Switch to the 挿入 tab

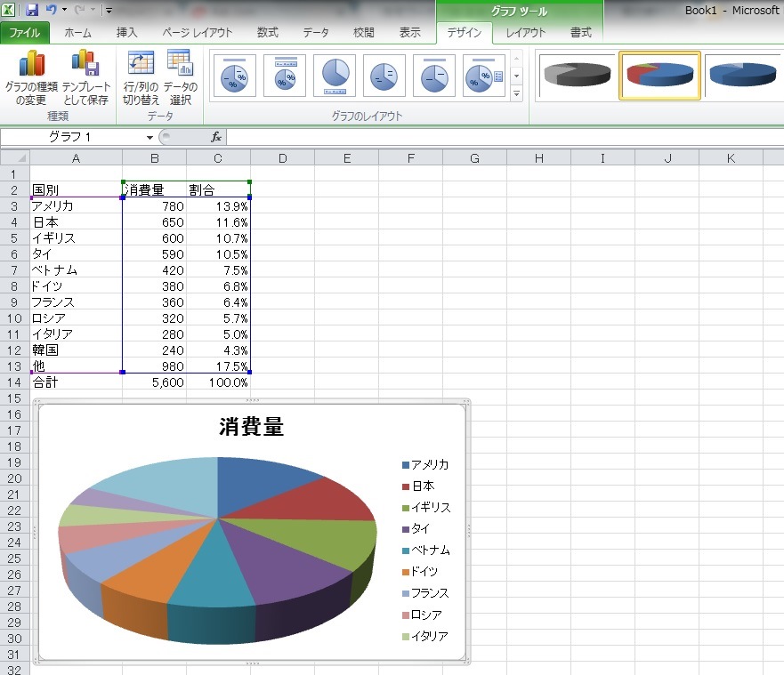coord(126,33)
